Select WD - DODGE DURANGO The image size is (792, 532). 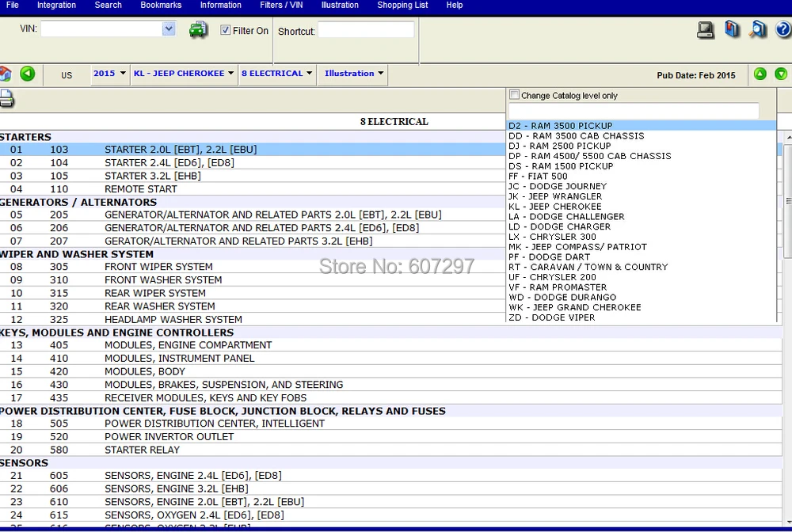point(641,298)
